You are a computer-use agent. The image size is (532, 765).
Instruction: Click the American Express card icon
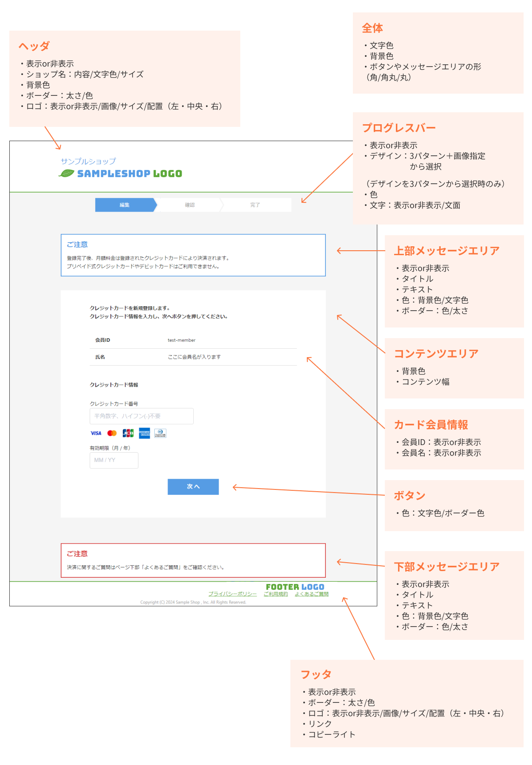[145, 433]
